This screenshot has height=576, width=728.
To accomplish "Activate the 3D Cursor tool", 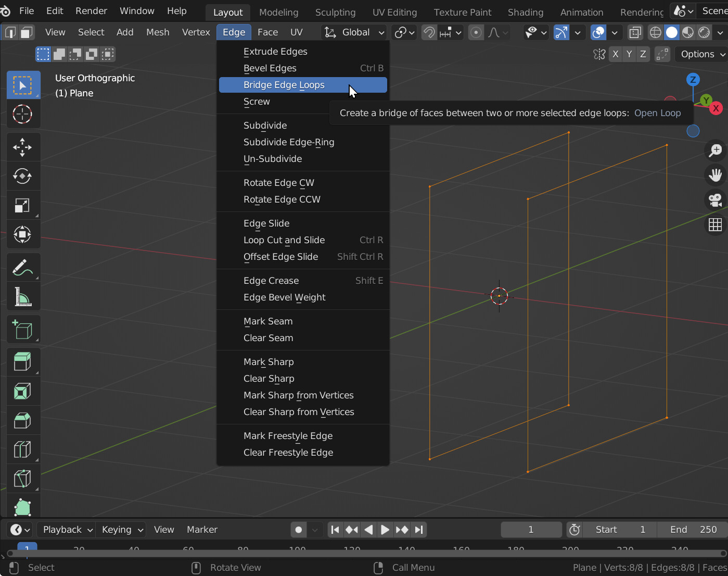I will [x=23, y=114].
